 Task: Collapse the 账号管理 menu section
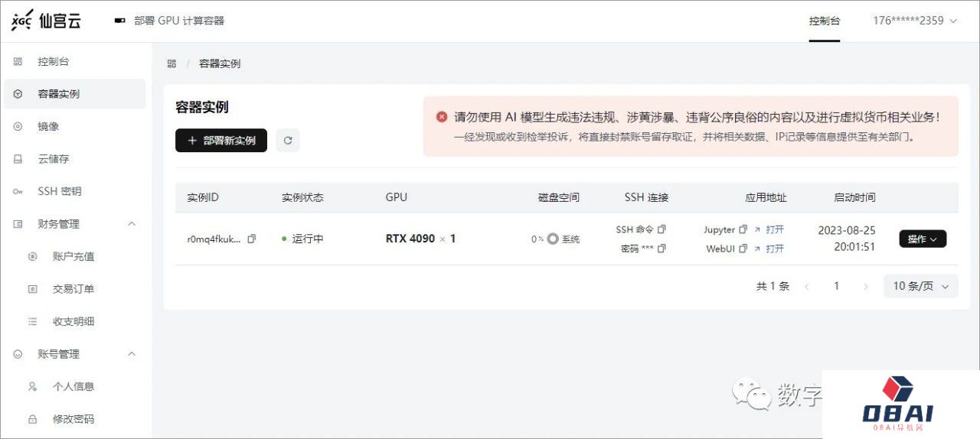pyautogui.click(x=131, y=354)
